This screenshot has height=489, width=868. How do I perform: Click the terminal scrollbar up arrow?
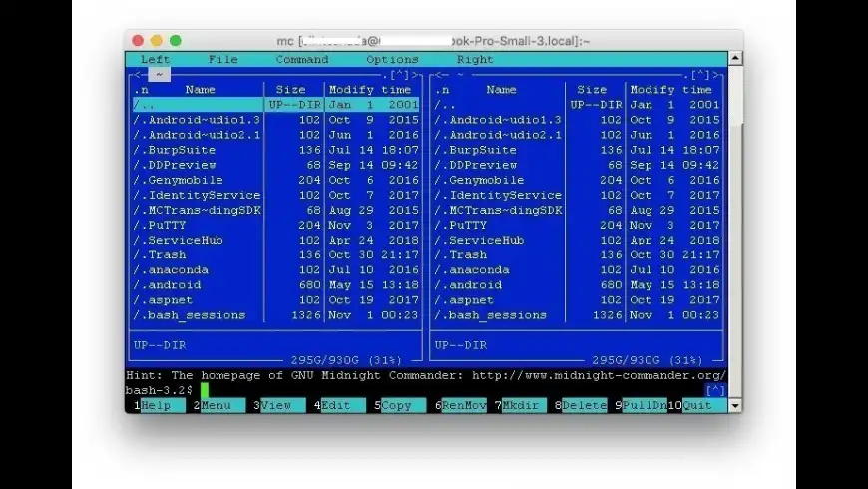tap(735, 59)
